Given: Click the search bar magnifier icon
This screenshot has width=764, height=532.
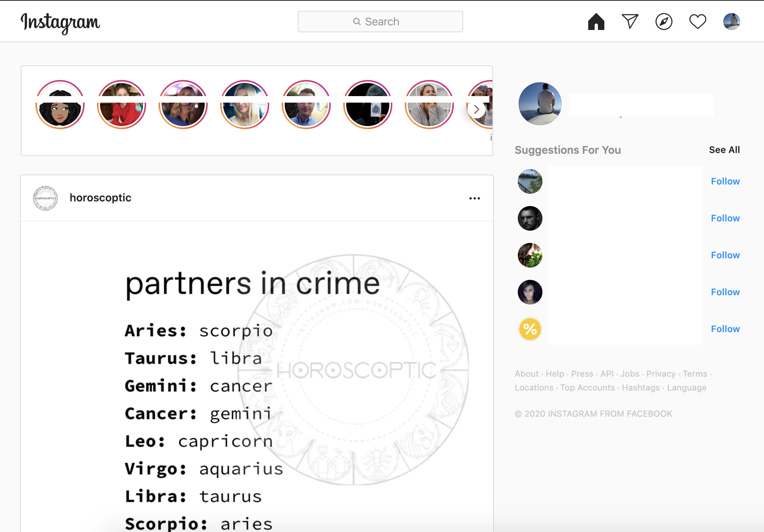Looking at the screenshot, I should pyautogui.click(x=356, y=22).
